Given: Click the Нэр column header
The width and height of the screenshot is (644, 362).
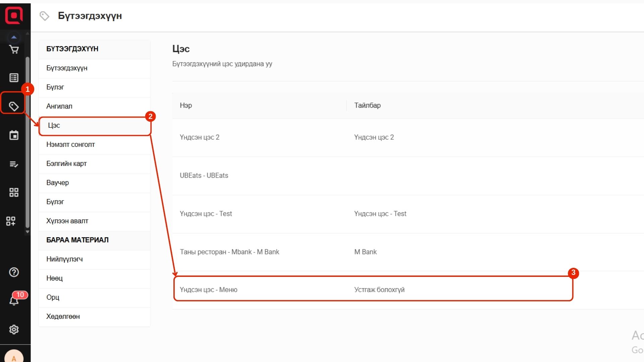Looking at the screenshot, I should coord(186,105).
